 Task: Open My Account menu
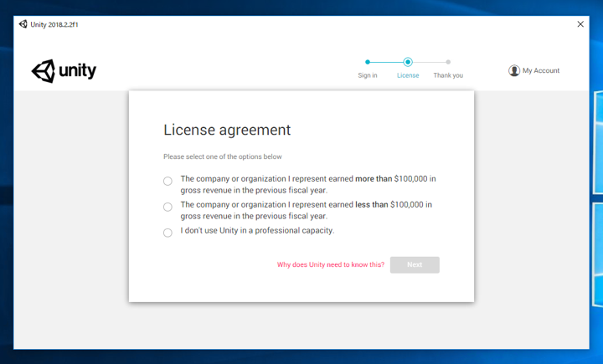pyautogui.click(x=533, y=70)
